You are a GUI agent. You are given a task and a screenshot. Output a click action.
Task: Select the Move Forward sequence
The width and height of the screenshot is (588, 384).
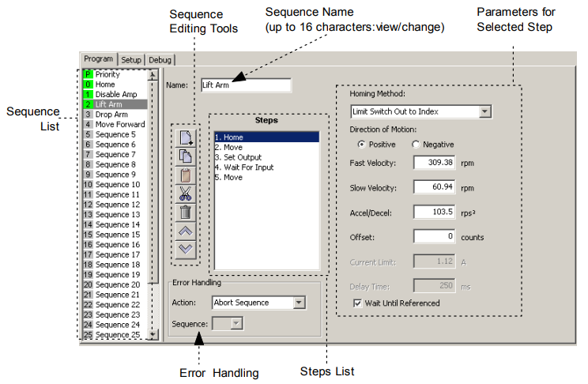tap(115, 125)
